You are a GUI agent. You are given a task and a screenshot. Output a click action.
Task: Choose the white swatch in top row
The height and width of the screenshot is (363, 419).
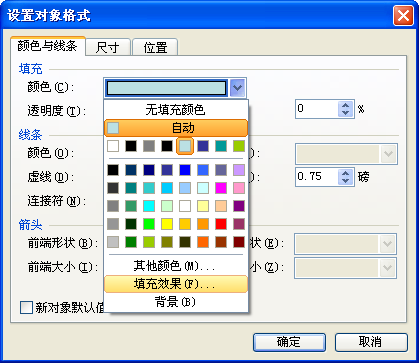click(113, 146)
